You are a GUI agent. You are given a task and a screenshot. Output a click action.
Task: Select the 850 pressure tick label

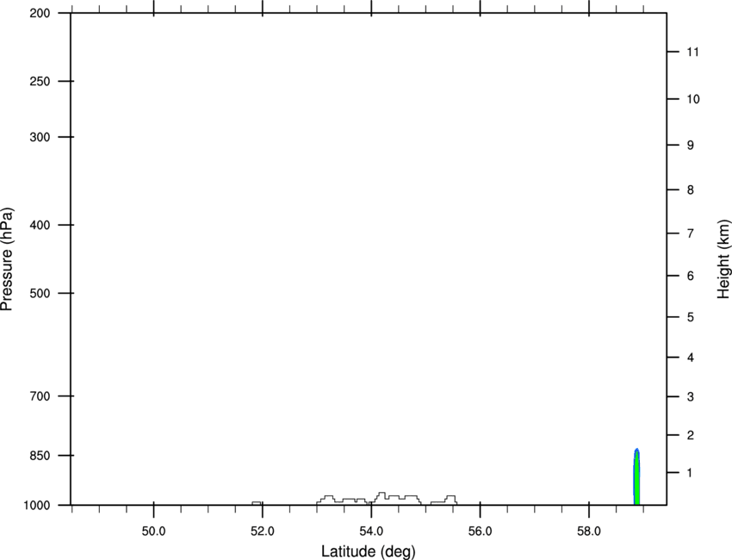pos(40,456)
